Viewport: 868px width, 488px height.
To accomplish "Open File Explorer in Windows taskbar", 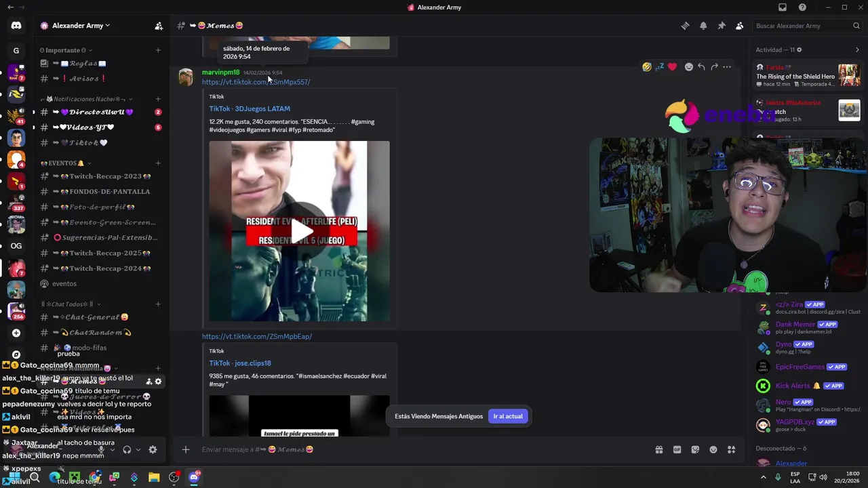I will (x=154, y=477).
